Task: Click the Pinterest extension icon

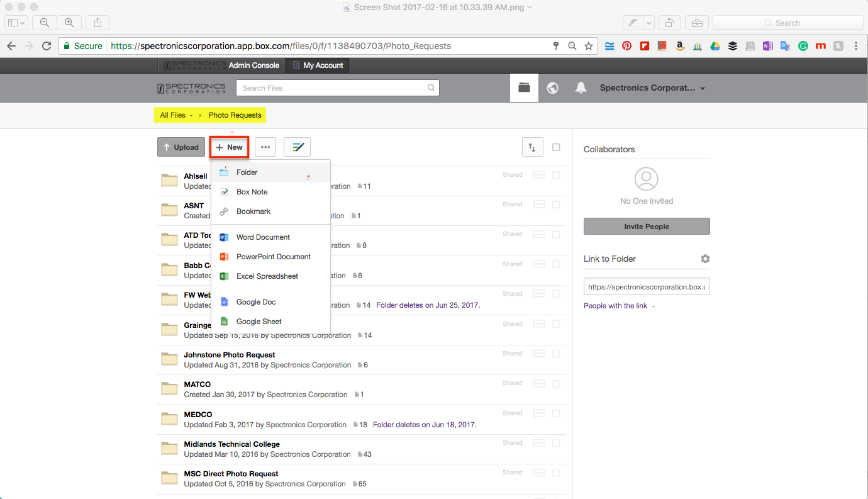Action: point(627,46)
